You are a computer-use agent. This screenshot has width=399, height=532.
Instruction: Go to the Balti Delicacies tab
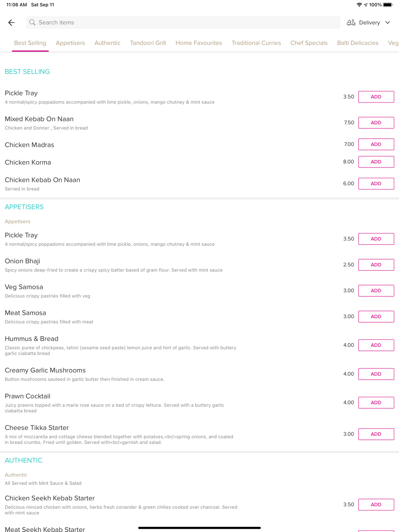[x=358, y=43]
